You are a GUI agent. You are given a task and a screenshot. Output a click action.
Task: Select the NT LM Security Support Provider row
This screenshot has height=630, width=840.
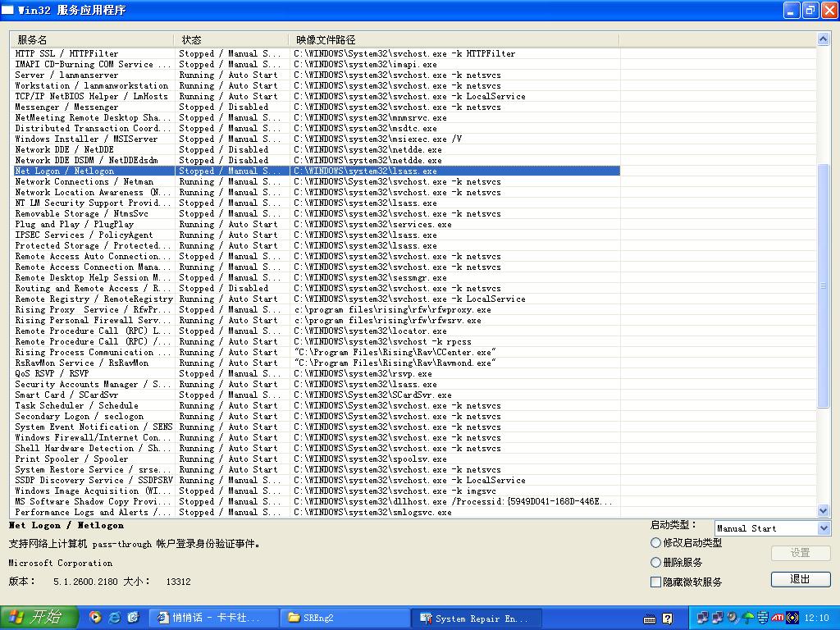coord(316,203)
